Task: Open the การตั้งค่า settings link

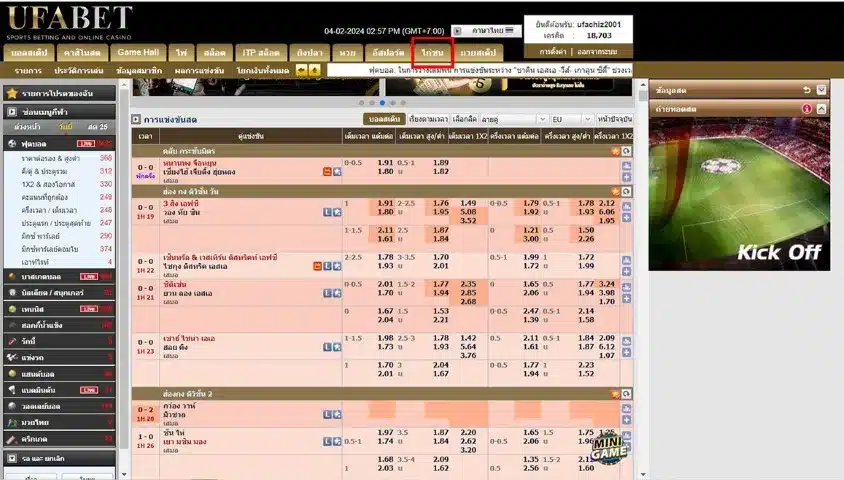Action: [552, 52]
